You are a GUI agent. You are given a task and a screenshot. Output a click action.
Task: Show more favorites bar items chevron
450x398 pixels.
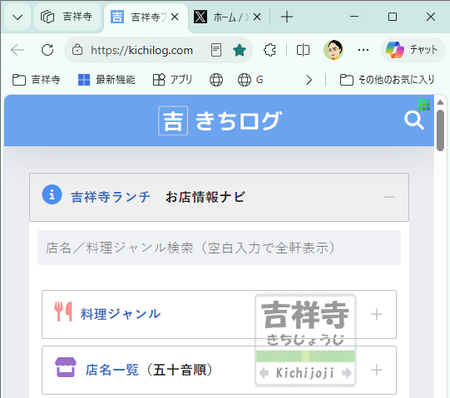(309, 80)
